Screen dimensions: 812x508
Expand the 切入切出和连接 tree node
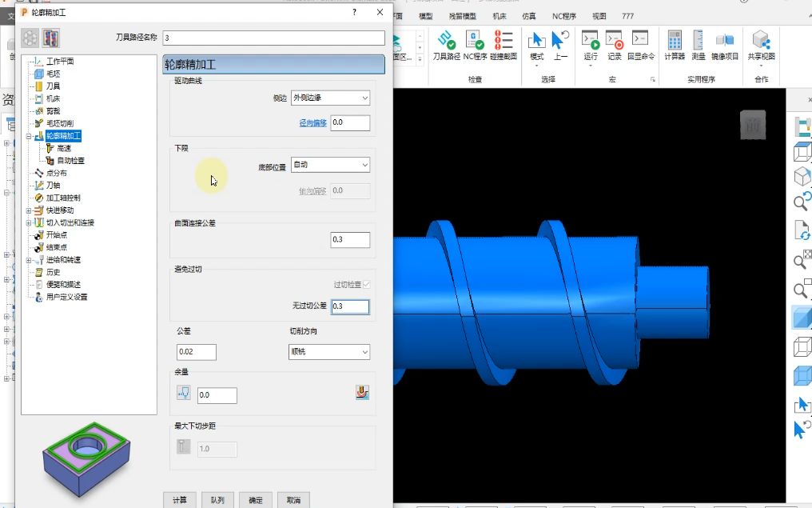point(29,223)
